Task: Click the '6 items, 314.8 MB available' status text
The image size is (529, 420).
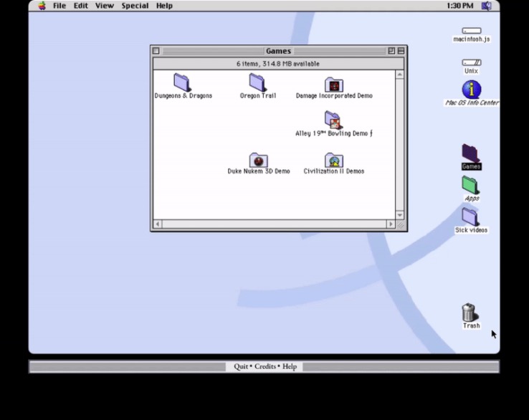Action: click(x=277, y=64)
